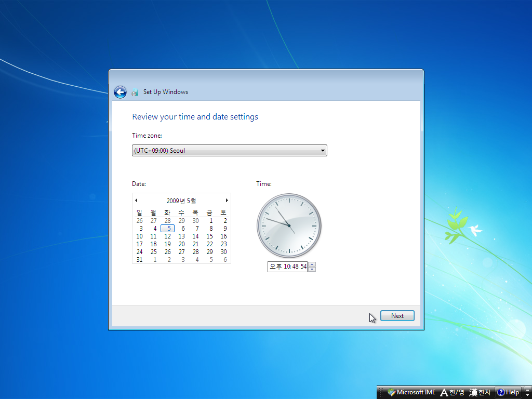Screen dimensions: 532x399
Task: Select May 20 in the calendar
Action: click(181, 244)
